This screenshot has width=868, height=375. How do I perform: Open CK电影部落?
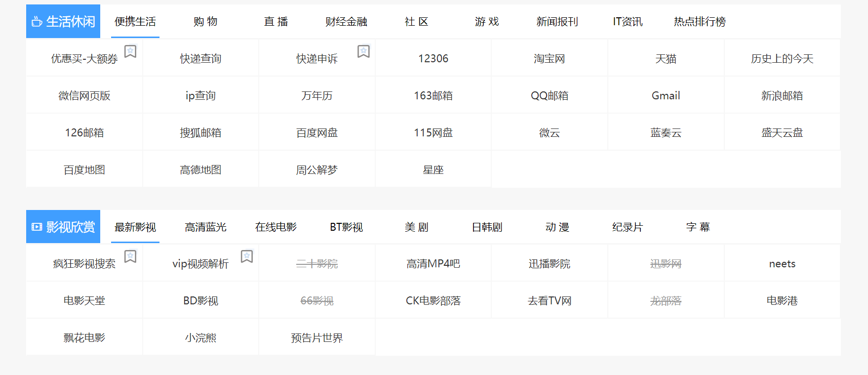pyautogui.click(x=434, y=301)
